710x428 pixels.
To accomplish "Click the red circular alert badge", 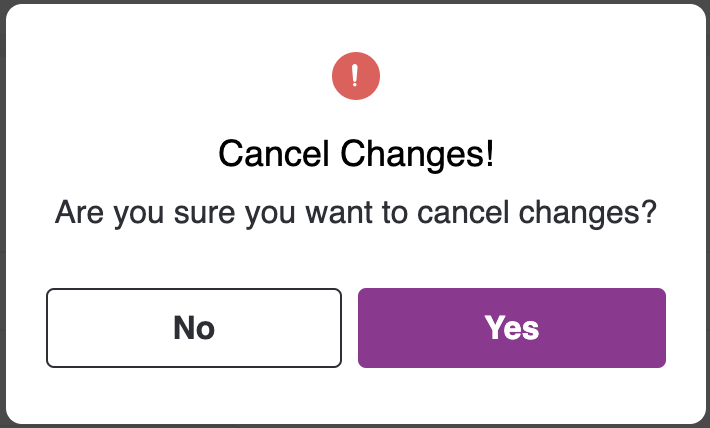I will point(356,76).
